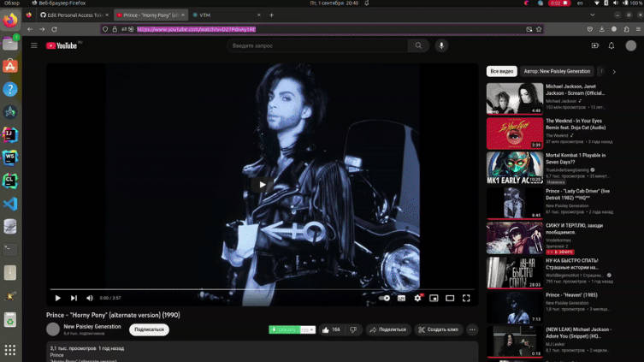Switch to the Edit Personal Access Token tab
The width and height of the screenshot is (644, 362).
coord(73,15)
